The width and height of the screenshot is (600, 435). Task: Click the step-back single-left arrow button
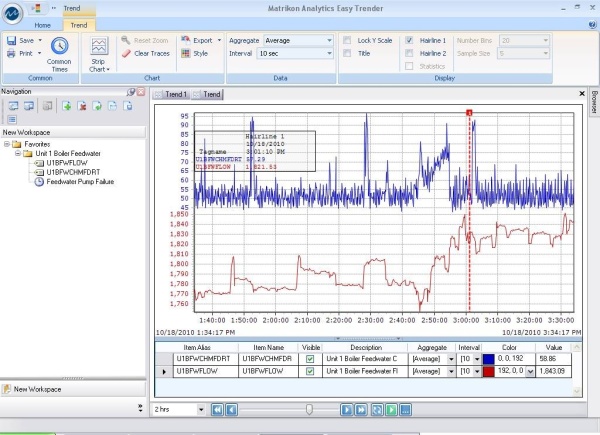232,410
